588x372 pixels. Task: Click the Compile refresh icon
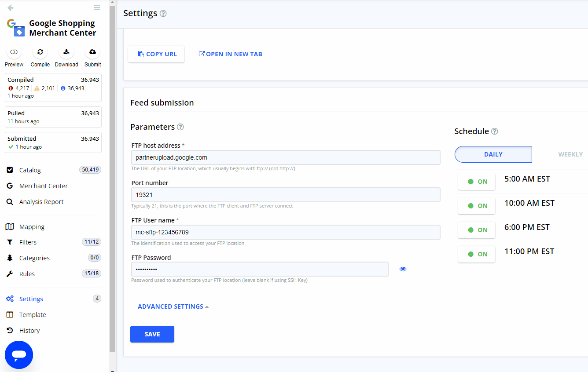(40, 52)
